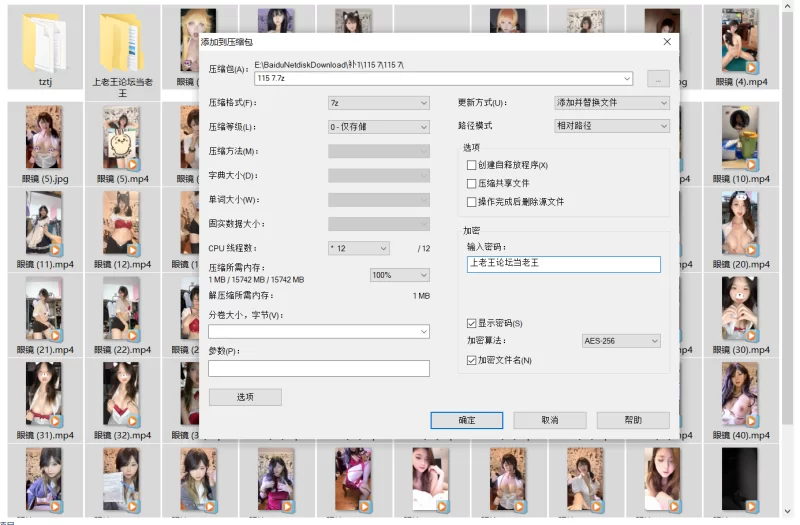800x525 pixels.
Task: Click the 眼镜 (10).mp4 file icon
Action: click(741, 138)
